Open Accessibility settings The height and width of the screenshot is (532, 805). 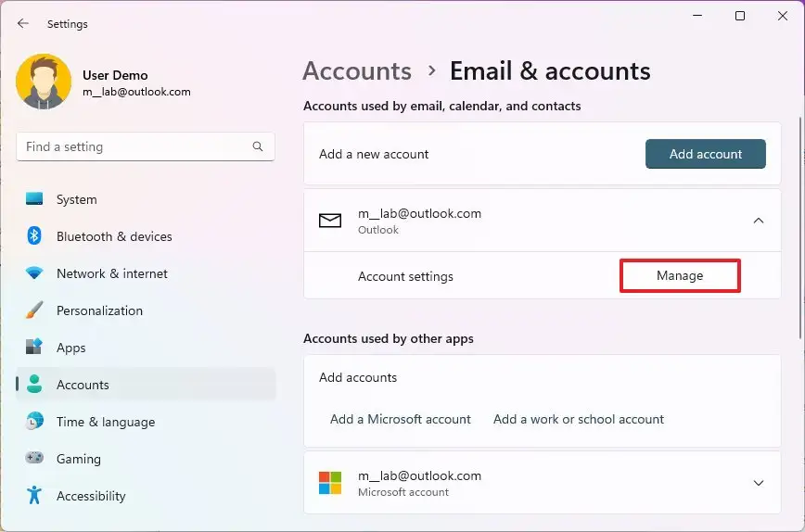click(146, 496)
